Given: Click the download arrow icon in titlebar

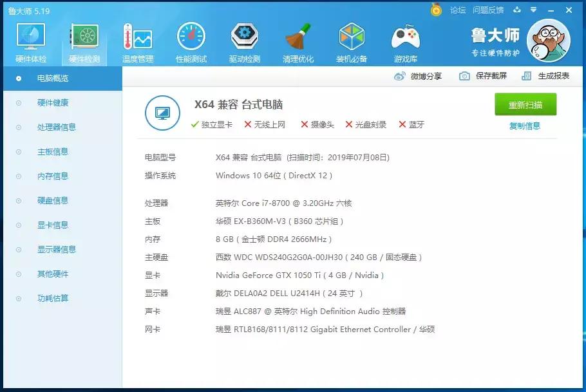Looking at the screenshot, I should [517, 10].
